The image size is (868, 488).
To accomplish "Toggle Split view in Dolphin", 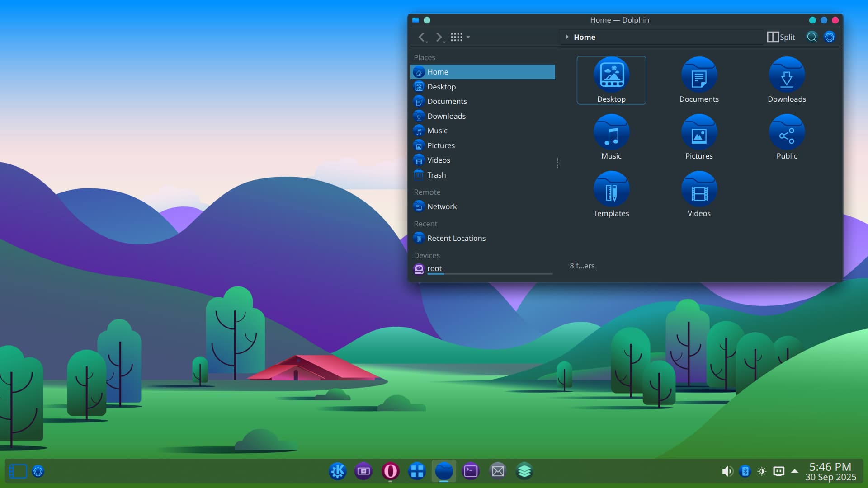I will tap(781, 37).
